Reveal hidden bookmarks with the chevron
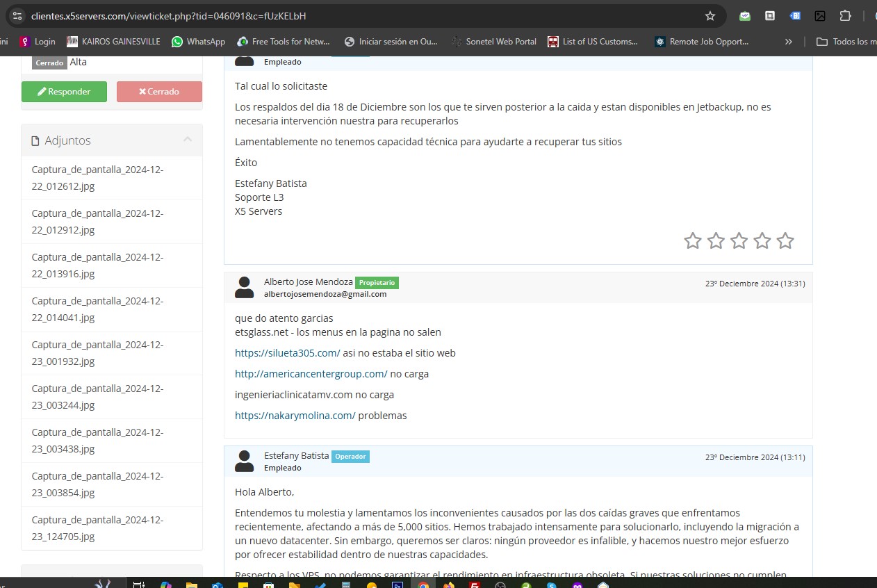The height and width of the screenshot is (588, 877). tap(789, 41)
